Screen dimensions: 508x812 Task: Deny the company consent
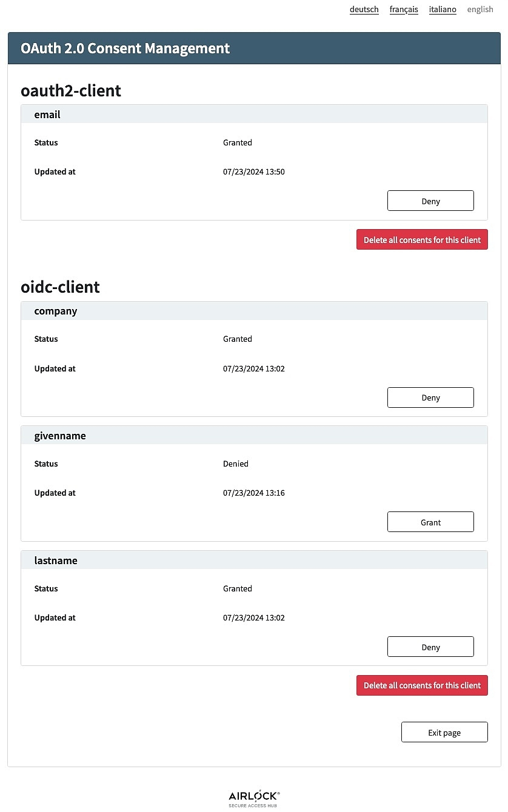430,398
